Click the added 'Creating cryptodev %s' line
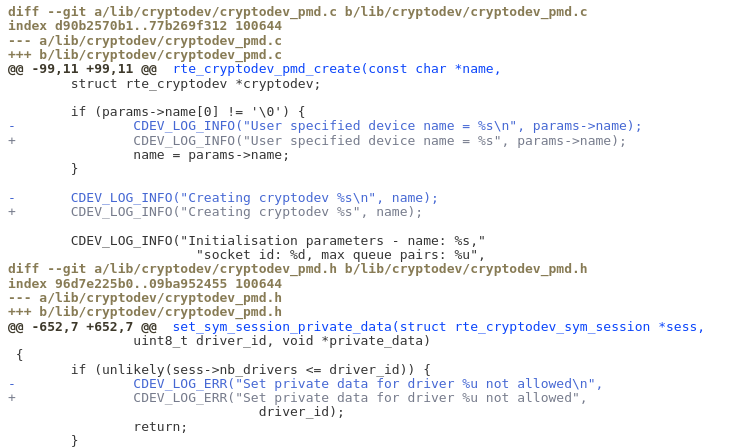Viewport: 743px width, 448px height. (246, 212)
